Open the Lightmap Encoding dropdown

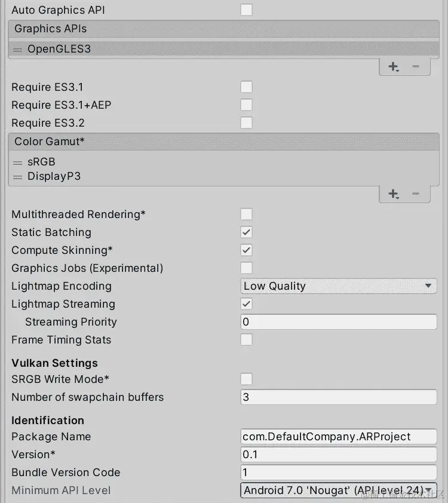pos(338,286)
